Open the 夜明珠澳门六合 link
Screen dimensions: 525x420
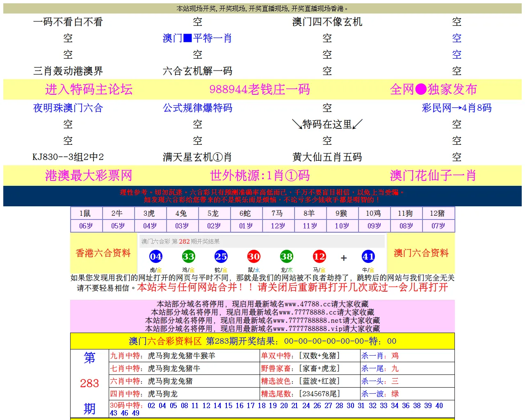click(68, 108)
